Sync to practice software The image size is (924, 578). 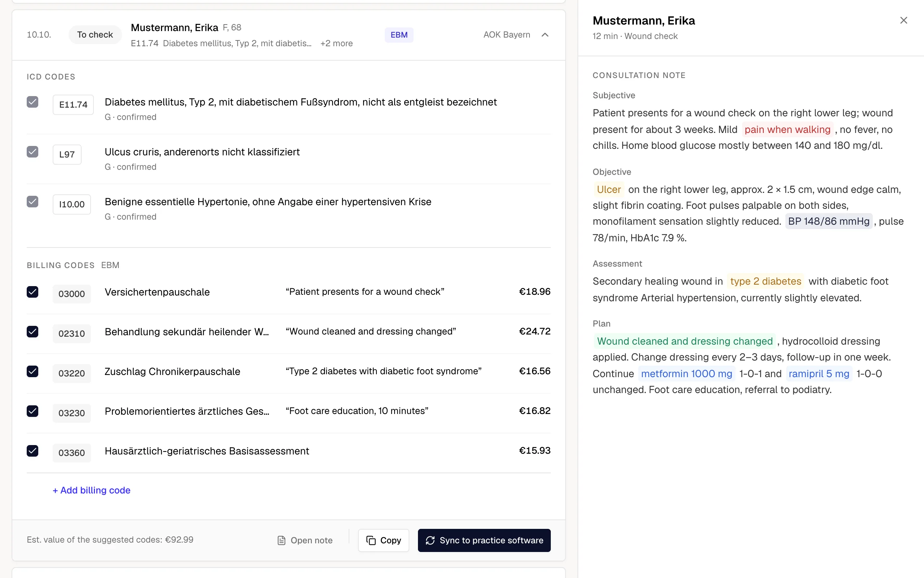(x=484, y=540)
